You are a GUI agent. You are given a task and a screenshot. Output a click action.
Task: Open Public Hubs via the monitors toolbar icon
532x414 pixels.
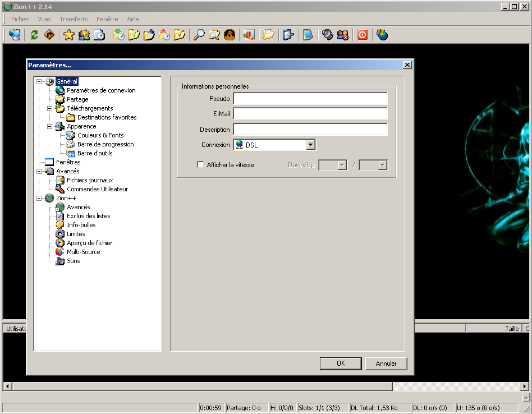15,35
